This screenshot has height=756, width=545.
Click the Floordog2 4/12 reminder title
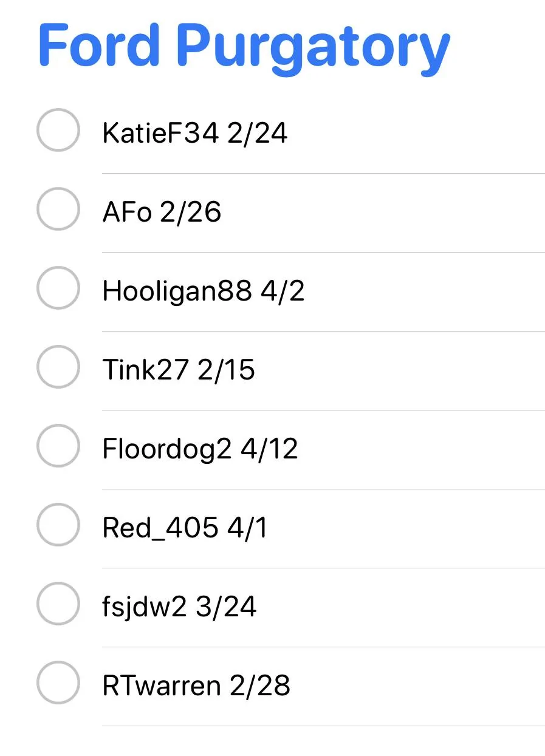200,449
